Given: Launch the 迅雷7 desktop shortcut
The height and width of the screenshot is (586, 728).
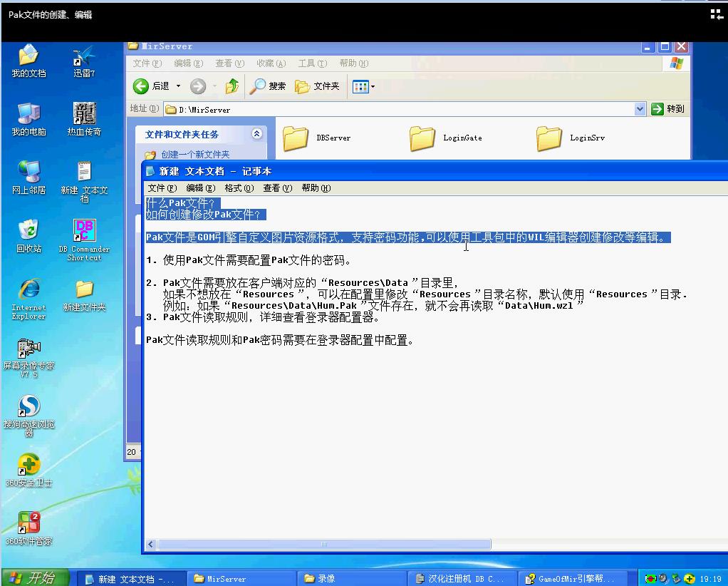Looking at the screenshot, I should 84,61.
